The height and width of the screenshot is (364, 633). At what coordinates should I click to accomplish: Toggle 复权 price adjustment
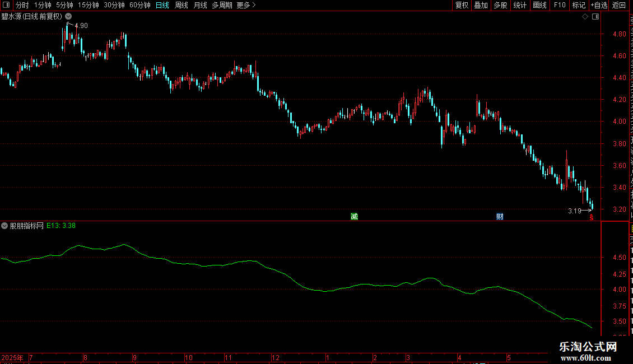click(462, 5)
